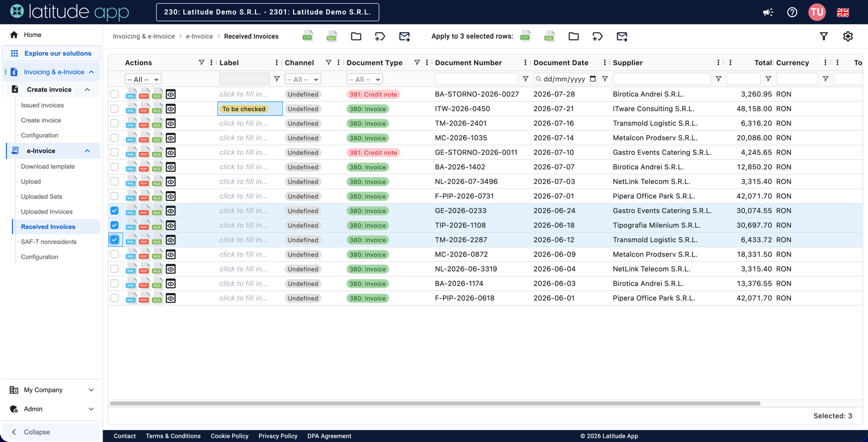
Task: Uncheck the TM-2026-2287 row
Action: click(x=115, y=240)
